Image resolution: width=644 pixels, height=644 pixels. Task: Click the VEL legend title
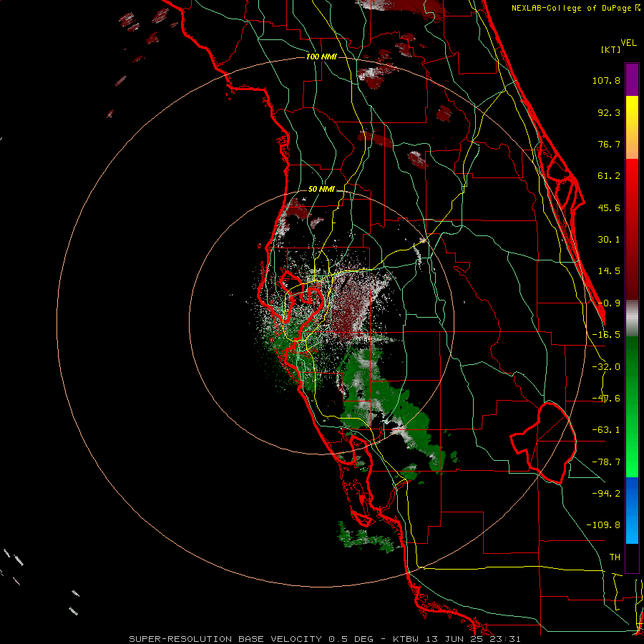[628, 43]
